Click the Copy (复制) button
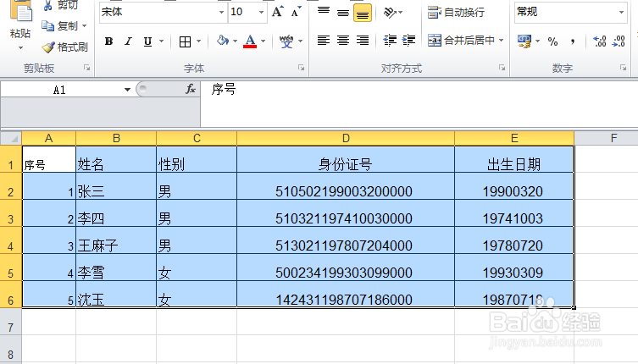The image size is (638, 364). [60, 26]
